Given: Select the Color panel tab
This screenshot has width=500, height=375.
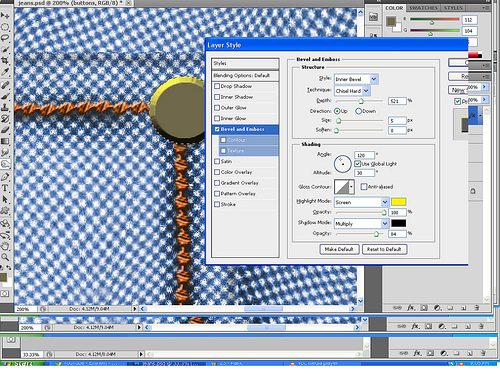Looking at the screenshot, I should (394, 8).
